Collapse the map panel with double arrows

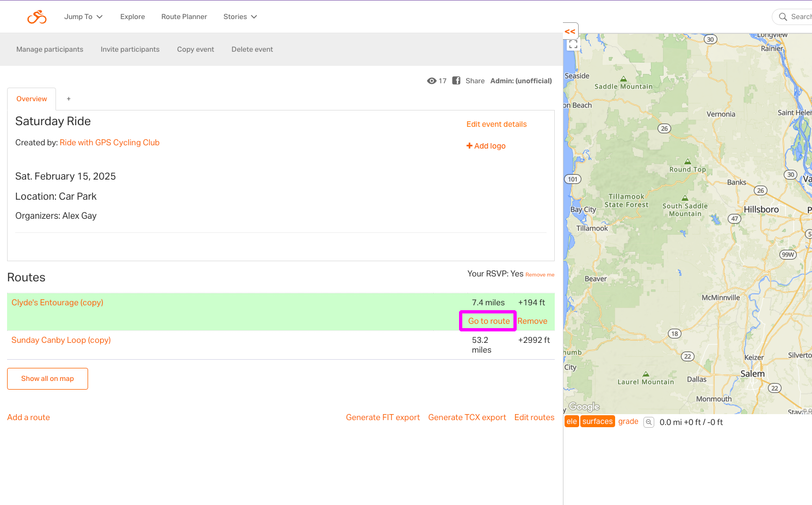[570, 32]
